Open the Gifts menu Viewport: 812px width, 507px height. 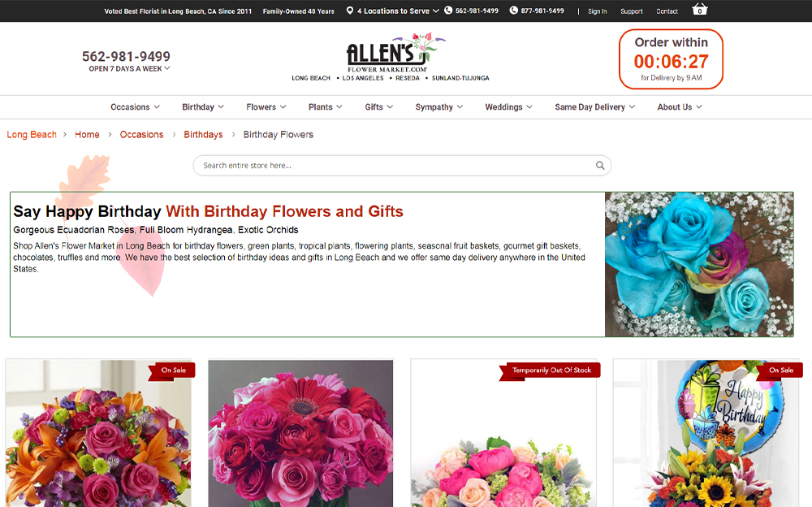379,106
